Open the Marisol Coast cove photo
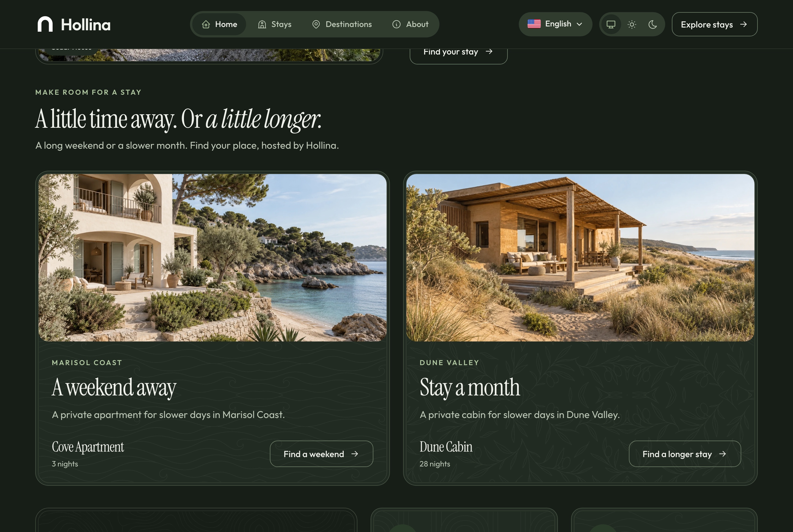Screen dimensions: 793x532 coord(212,257)
